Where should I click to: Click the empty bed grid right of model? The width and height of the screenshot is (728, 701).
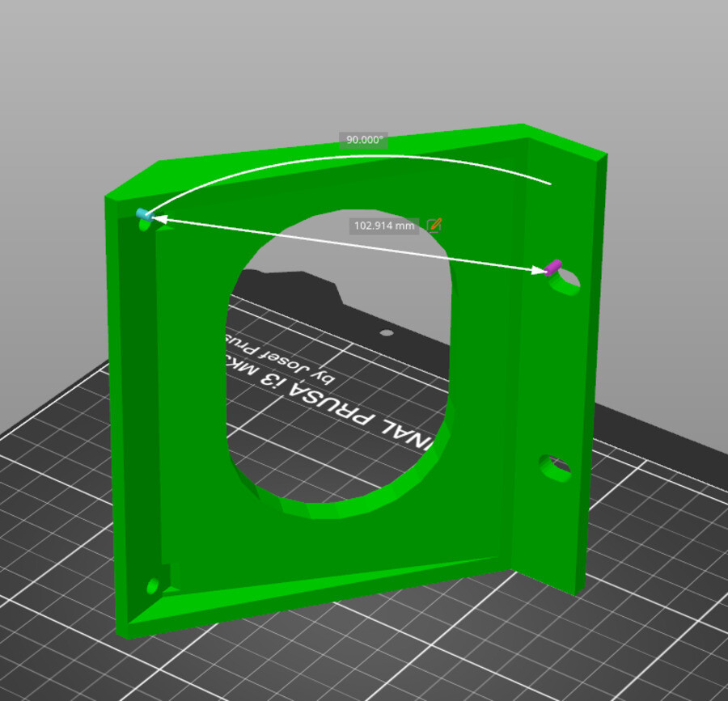pos(655,566)
